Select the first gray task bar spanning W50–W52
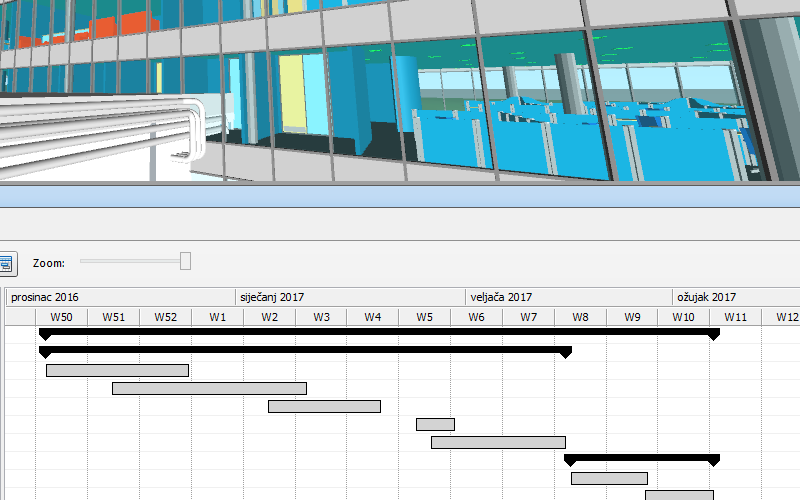The height and width of the screenshot is (500, 800). pyautogui.click(x=117, y=370)
